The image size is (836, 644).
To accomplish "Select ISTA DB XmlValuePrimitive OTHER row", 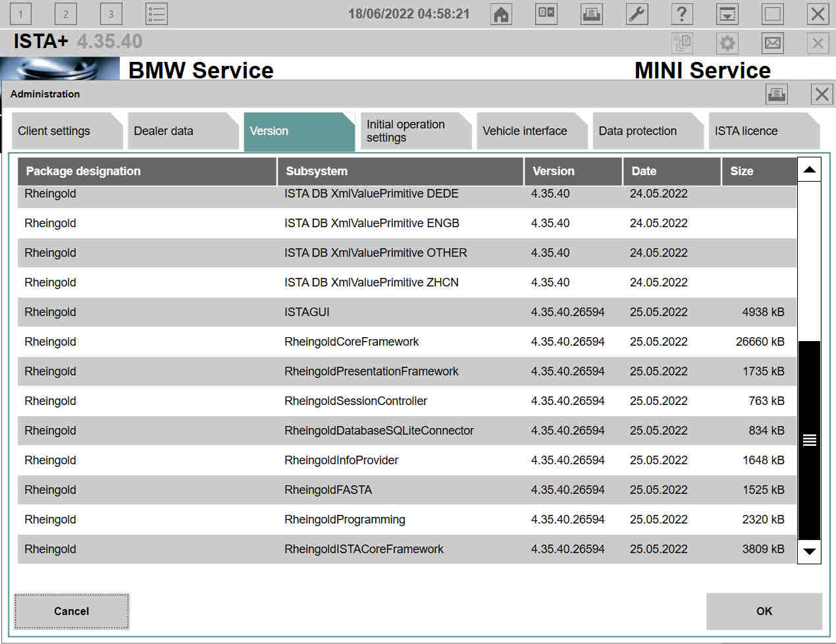I will click(x=407, y=253).
